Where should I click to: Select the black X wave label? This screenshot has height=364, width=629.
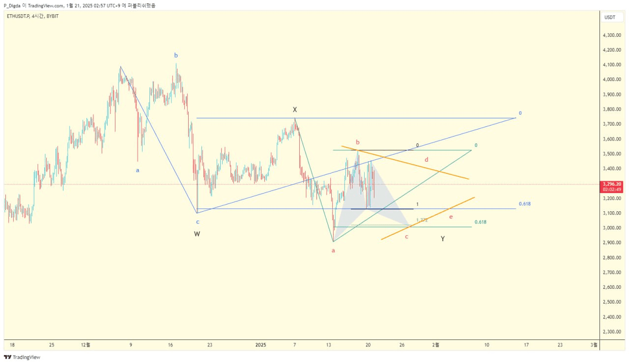click(x=295, y=110)
